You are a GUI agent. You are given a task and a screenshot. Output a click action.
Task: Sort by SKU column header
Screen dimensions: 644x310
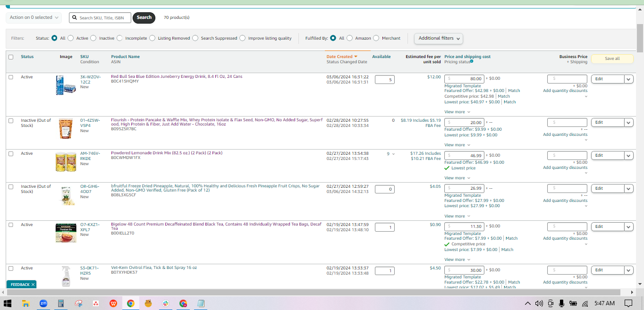click(x=84, y=57)
